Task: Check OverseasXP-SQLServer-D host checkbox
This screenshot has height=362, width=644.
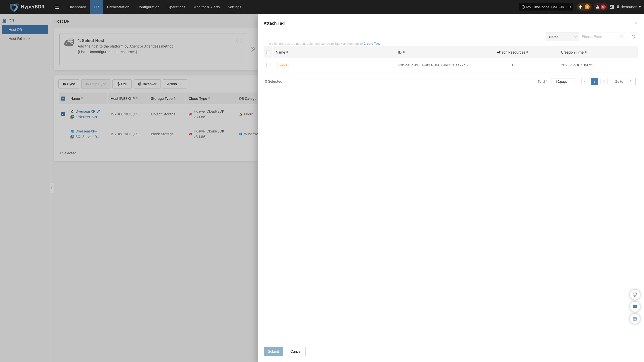Action: click(x=63, y=134)
